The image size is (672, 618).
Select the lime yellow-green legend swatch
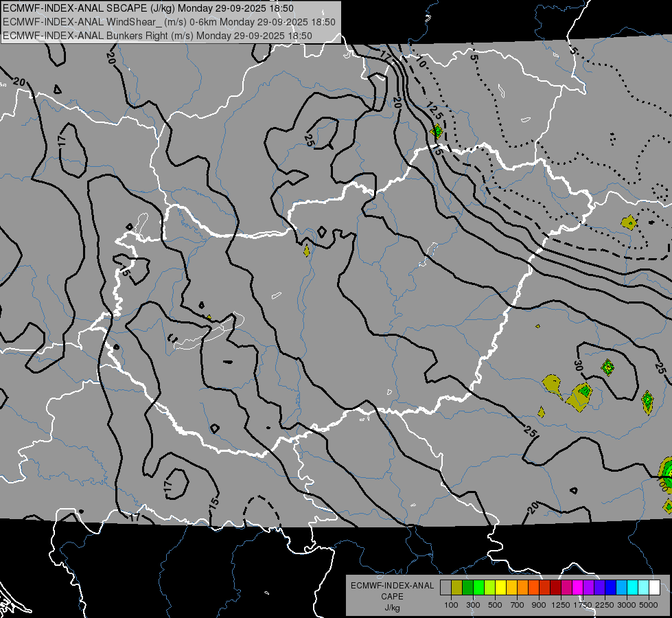coord(490,588)
